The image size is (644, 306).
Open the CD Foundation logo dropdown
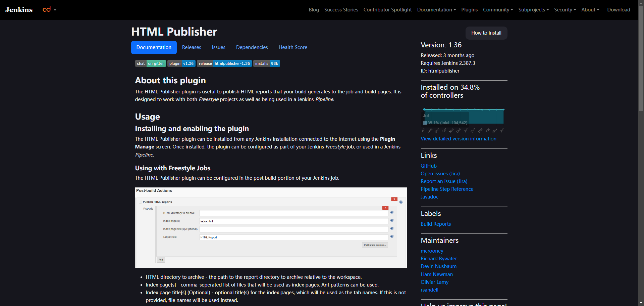(49, 10)
